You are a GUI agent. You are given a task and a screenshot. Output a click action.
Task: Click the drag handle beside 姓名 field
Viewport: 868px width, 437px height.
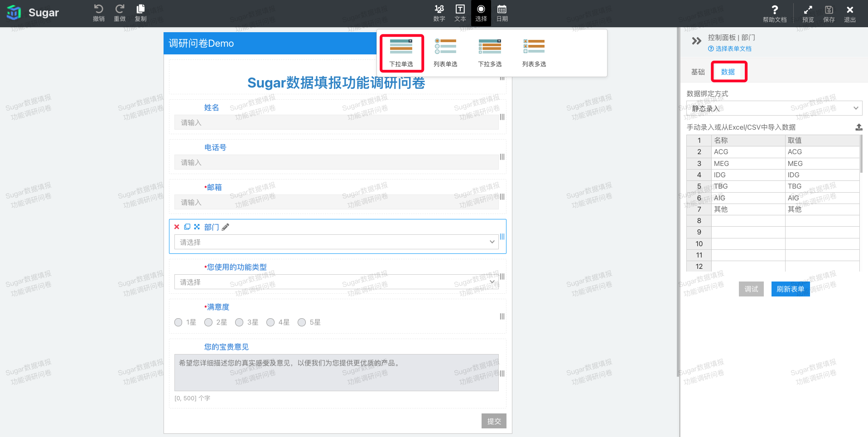[502, 117]
